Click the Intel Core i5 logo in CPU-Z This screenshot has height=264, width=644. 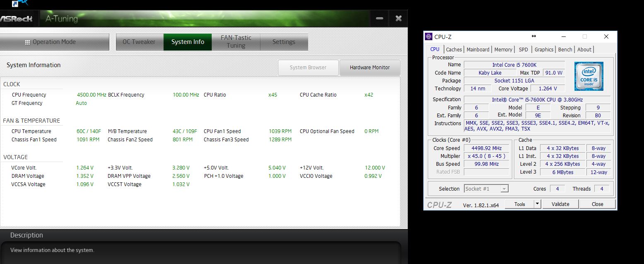point(589,76)
